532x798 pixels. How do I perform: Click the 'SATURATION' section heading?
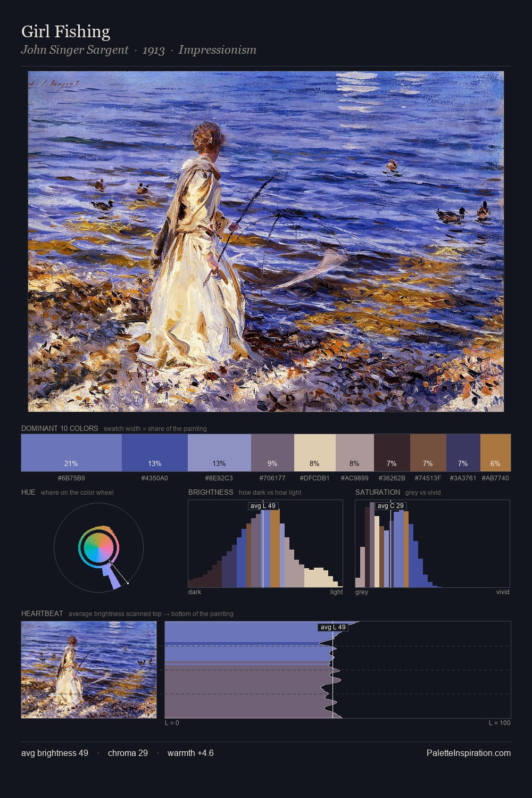[378, 492]
